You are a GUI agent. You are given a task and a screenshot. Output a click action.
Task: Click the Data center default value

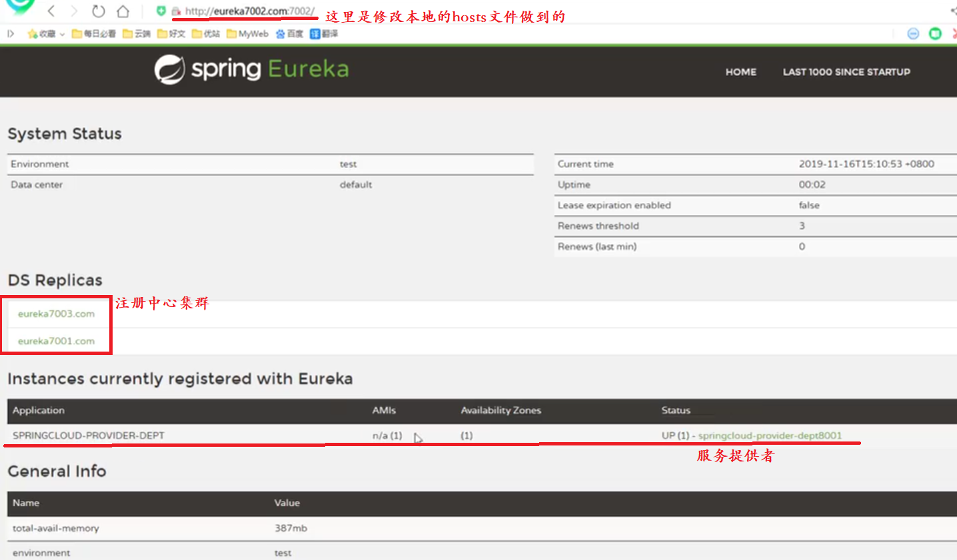pos(356,184)
